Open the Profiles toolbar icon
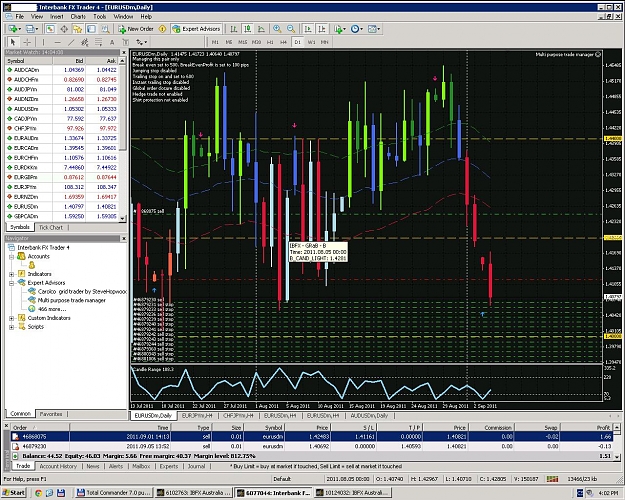This screenshot has height=500, width=625. [x=30, y=29]
